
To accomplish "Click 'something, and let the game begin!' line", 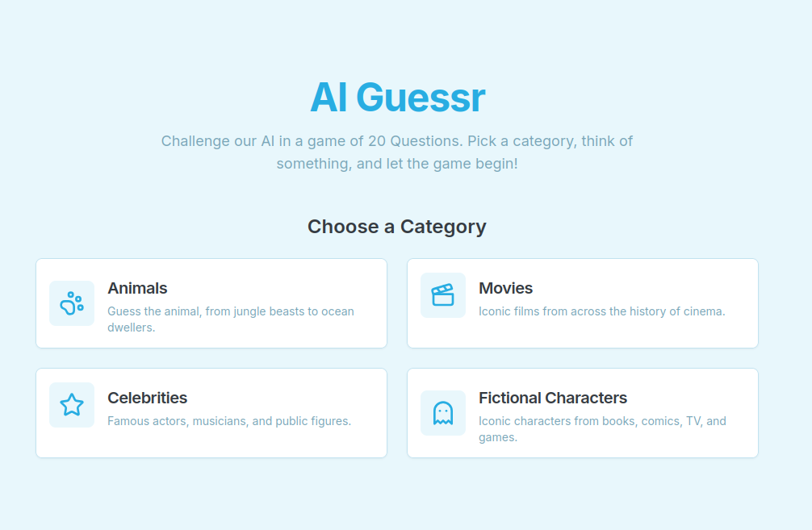I will (x=397, y=164).
